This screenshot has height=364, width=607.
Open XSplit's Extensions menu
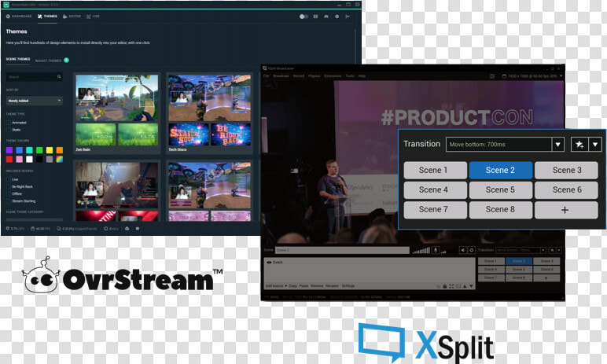click(333, 76)
